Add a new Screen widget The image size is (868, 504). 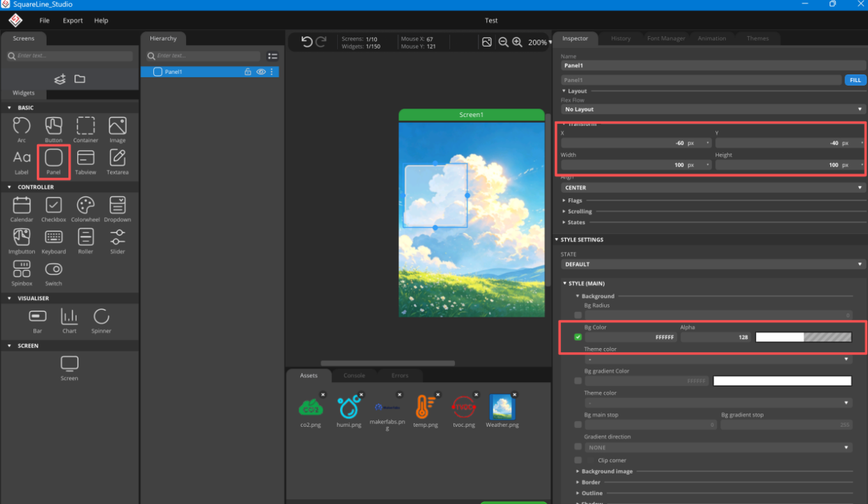70,368
